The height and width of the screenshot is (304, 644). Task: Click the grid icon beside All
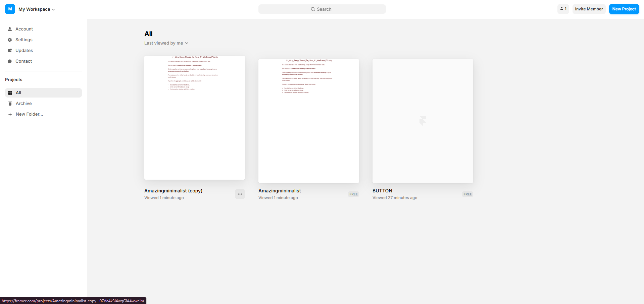[x=10, y=93]
